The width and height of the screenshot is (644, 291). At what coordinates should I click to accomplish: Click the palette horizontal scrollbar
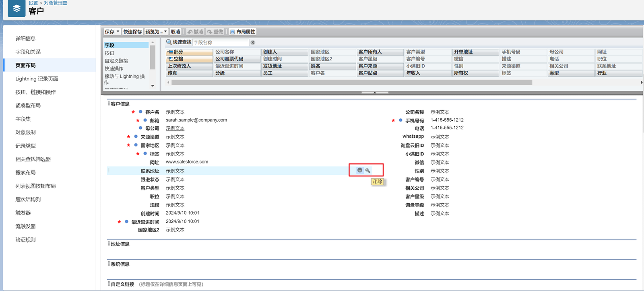(351, 83)
